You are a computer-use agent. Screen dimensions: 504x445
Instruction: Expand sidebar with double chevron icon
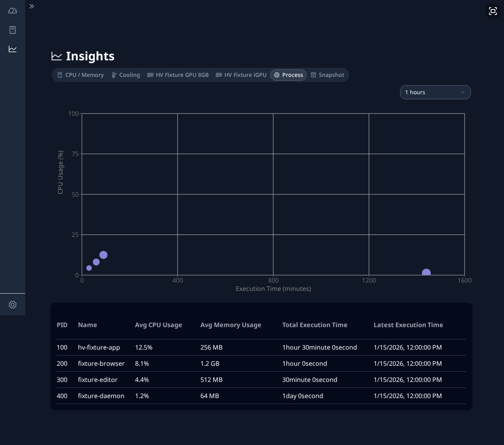(32, 6)
